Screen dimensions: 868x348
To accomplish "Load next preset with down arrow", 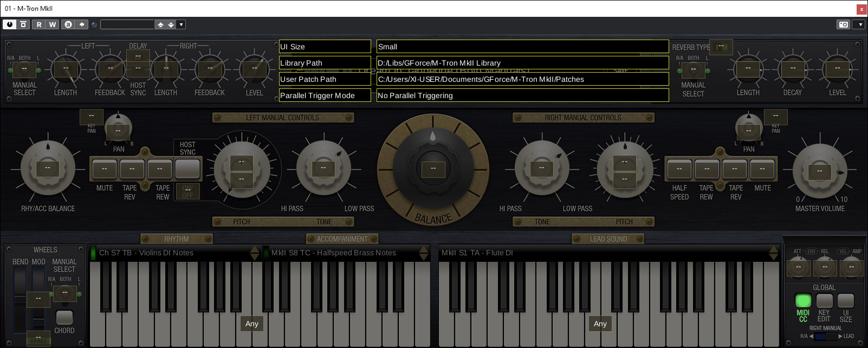I will pyautogui.click(x=171, y=24).
